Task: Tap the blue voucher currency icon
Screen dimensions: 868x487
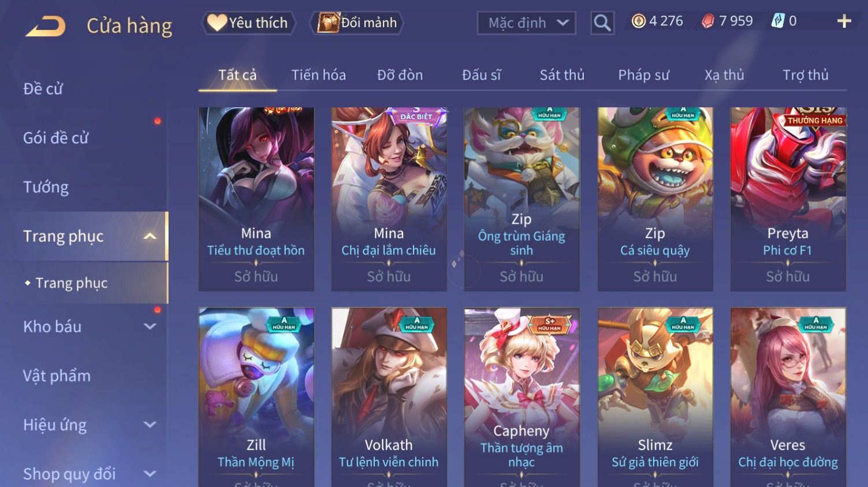Action: coord(777,21)
